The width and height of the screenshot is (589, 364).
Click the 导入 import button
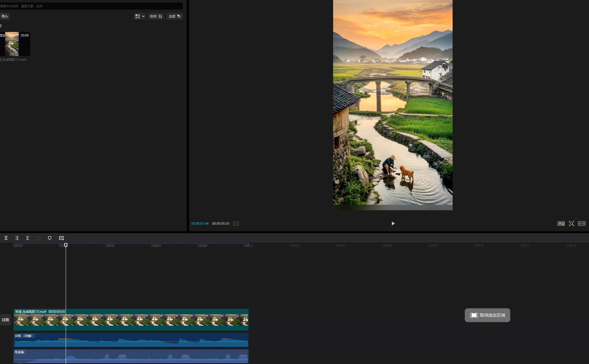click(x=5, y=16)
